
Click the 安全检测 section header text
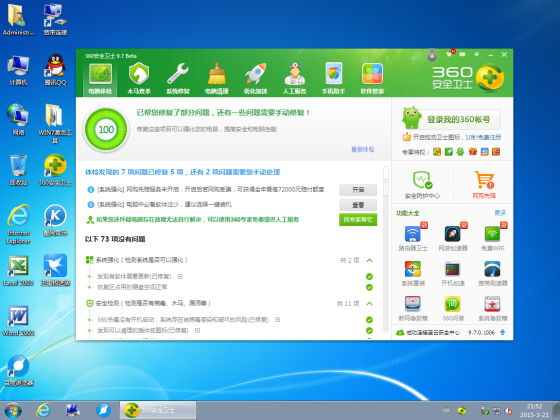[153, 303]
